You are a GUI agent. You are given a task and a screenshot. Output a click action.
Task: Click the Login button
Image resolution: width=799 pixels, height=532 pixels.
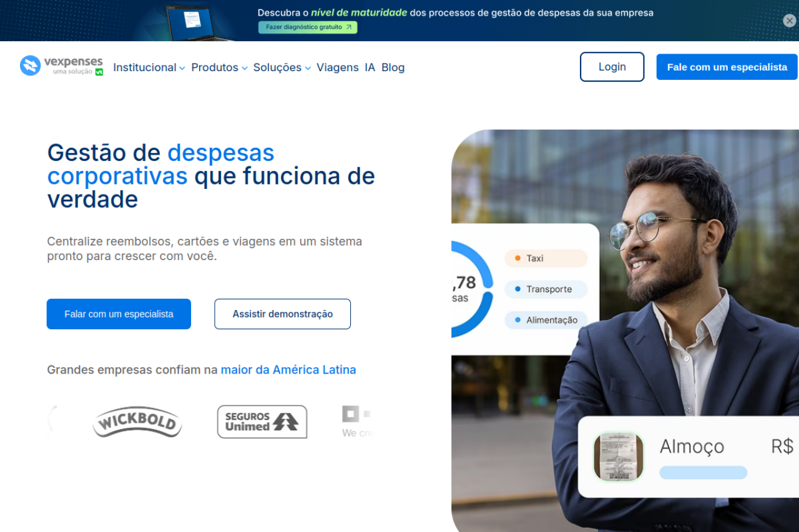[x=612, y=67]
